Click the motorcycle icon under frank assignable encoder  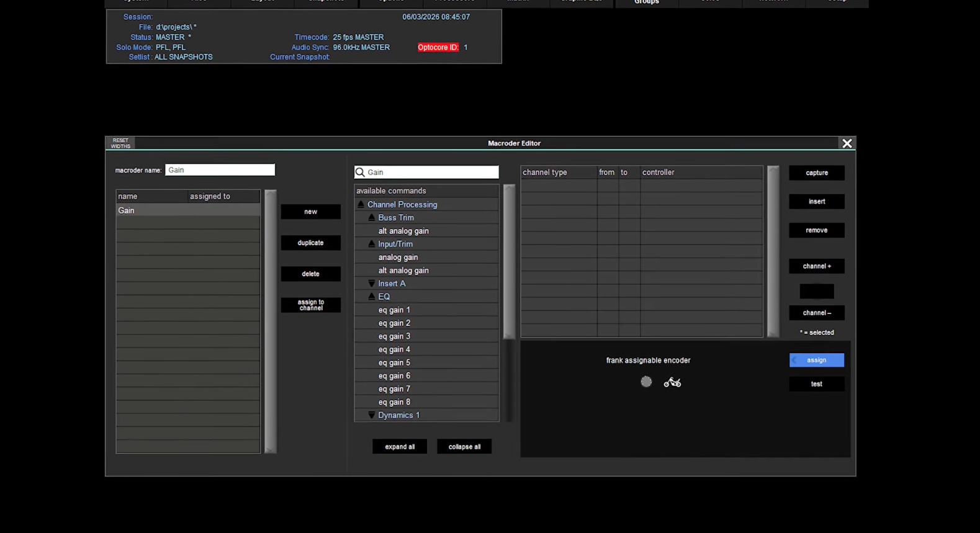pos(672,382)
